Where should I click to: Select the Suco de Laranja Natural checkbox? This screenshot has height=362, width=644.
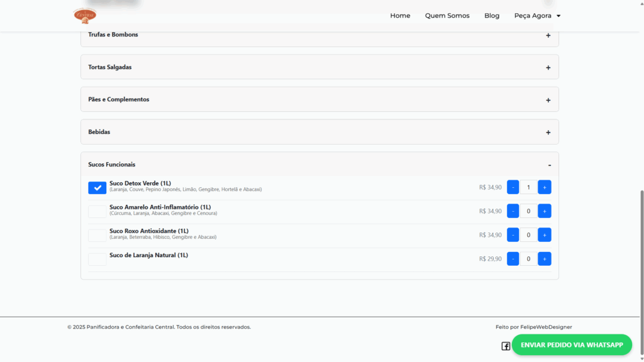point(97,260)
